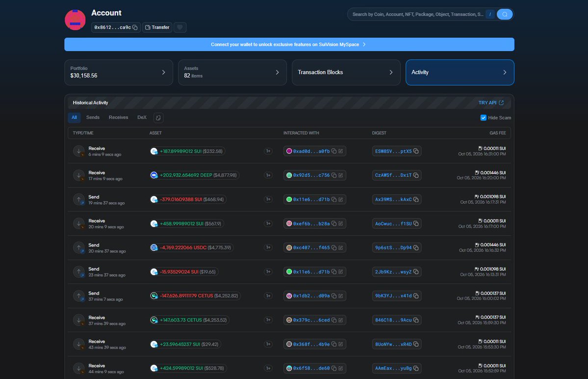Edit label for address 0xad0d...a0fb
This screenshot has height=379, width=588.
(x=340, y=151)
